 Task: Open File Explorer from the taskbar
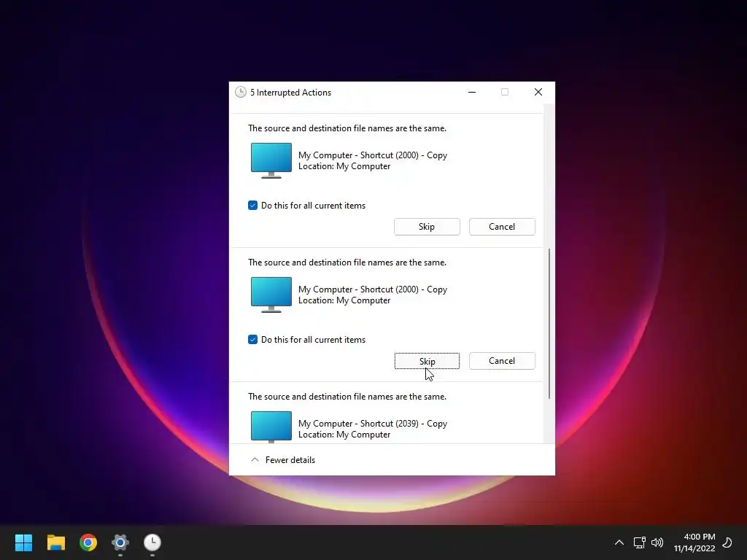coord(55,542)
